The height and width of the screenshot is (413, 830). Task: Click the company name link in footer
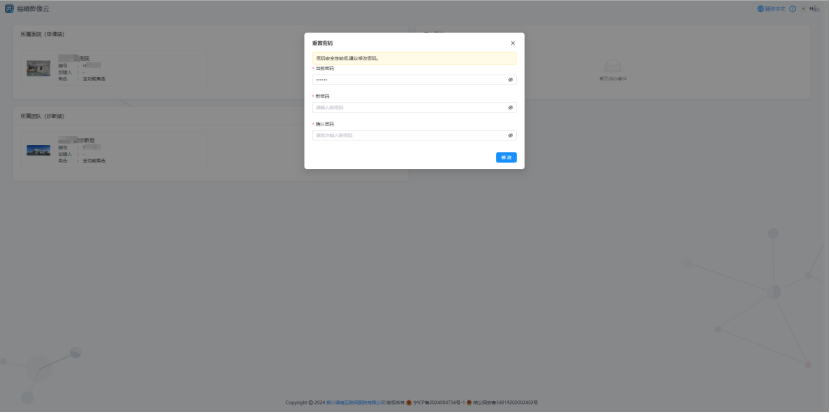pyautogui.click(x=356, y=402)
